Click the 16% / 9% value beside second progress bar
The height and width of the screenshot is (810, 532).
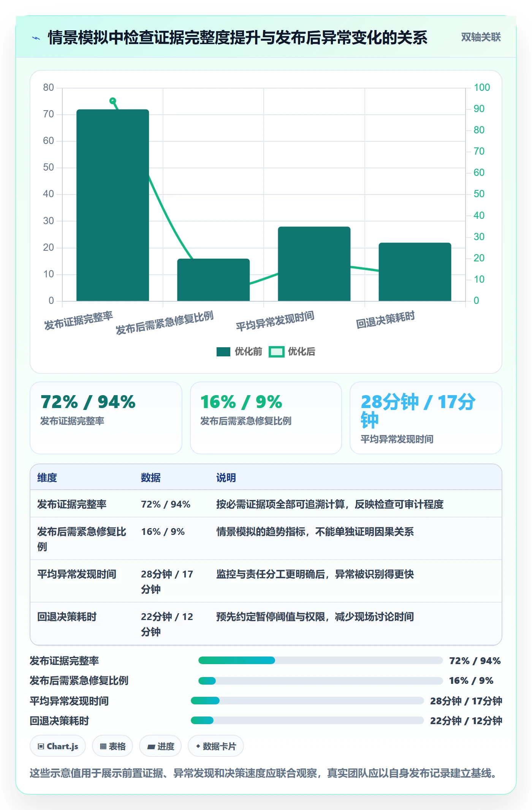pyautogui.click(x=471, y=680)
